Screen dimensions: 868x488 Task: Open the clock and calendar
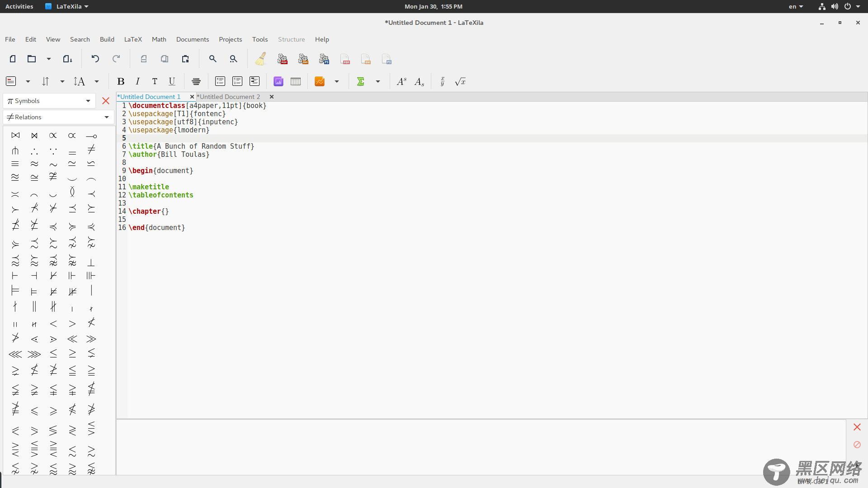coord(434,6)
